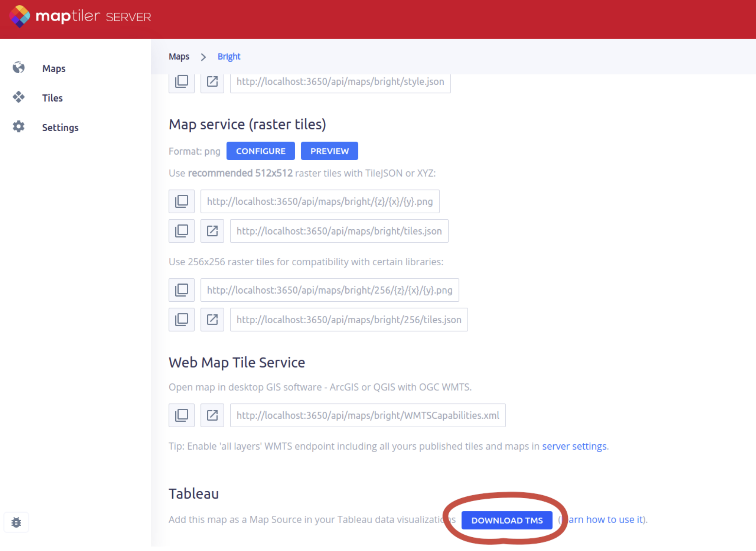The height and width of the screenshot is (551, 756).
Task: Copy the style.json URL
Action: 181,82
